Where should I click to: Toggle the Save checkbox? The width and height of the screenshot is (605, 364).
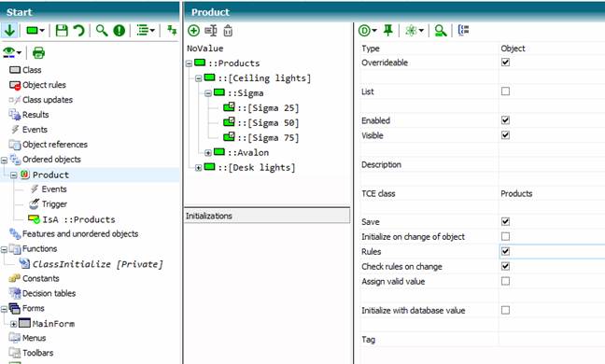click(x=505, y=221)
